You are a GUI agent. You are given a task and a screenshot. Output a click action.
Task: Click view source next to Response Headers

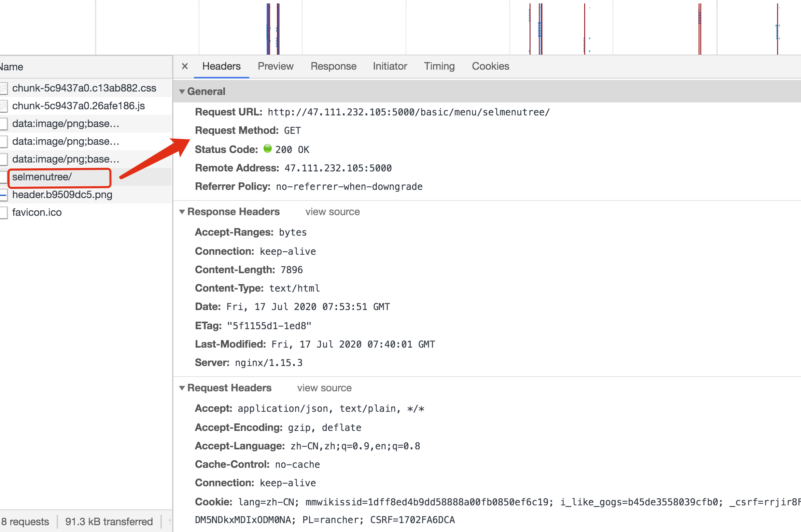point(333,212)
